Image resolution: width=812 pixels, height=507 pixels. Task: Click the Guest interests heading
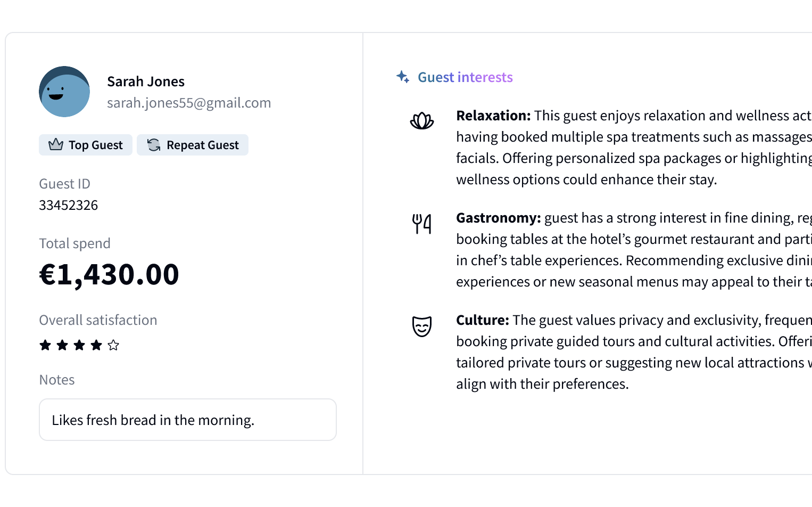pos(465,77)
